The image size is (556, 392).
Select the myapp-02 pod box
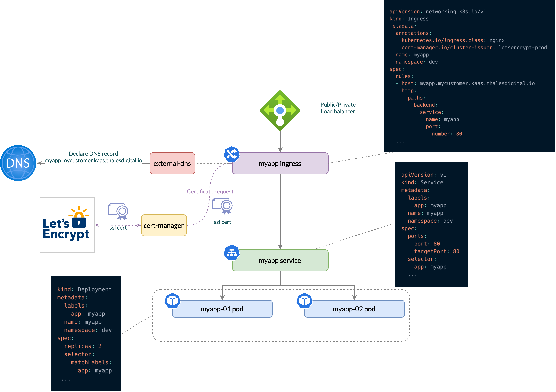(354, 309)
